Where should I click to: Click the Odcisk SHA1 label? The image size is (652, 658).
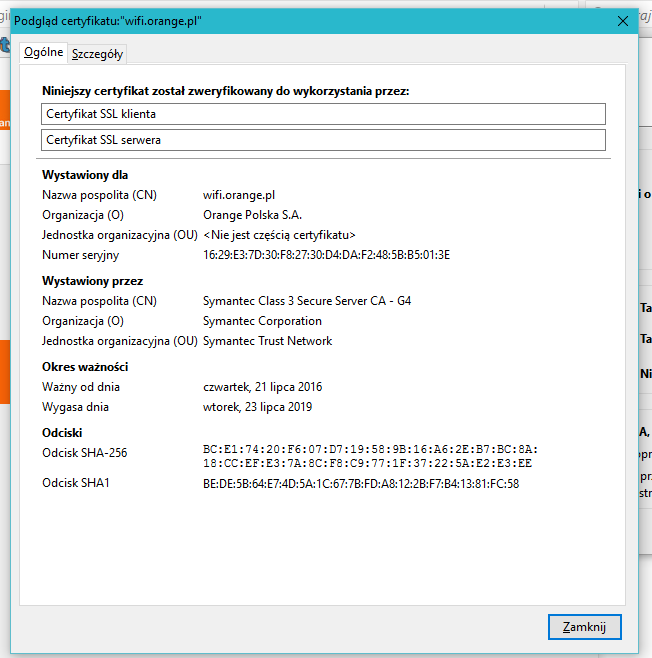coord(76,483)
